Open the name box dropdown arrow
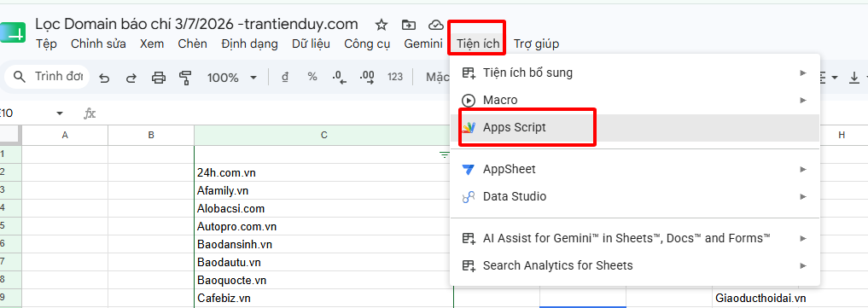The width and height of the screenshot is (868, 308). point(60,113)
